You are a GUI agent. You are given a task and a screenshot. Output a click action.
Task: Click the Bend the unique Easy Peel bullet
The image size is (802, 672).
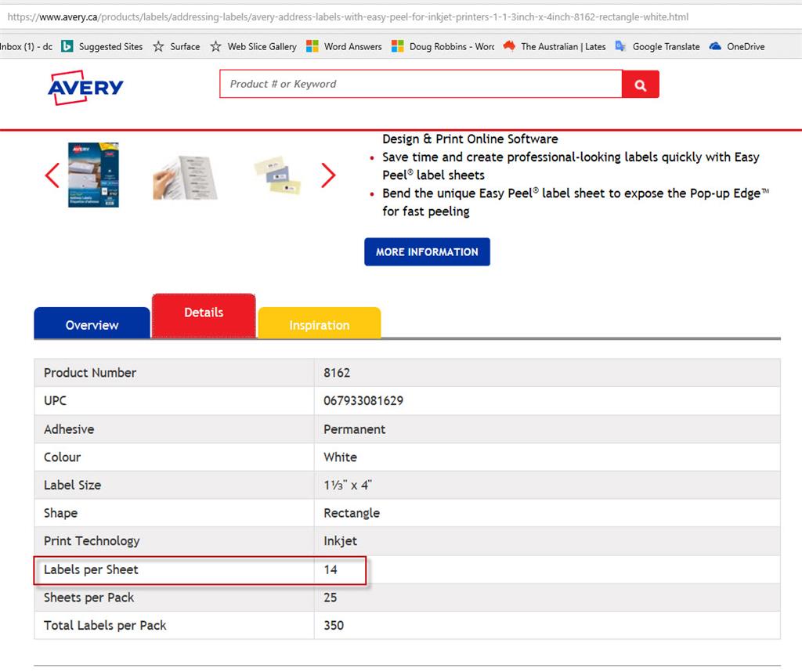576,202
